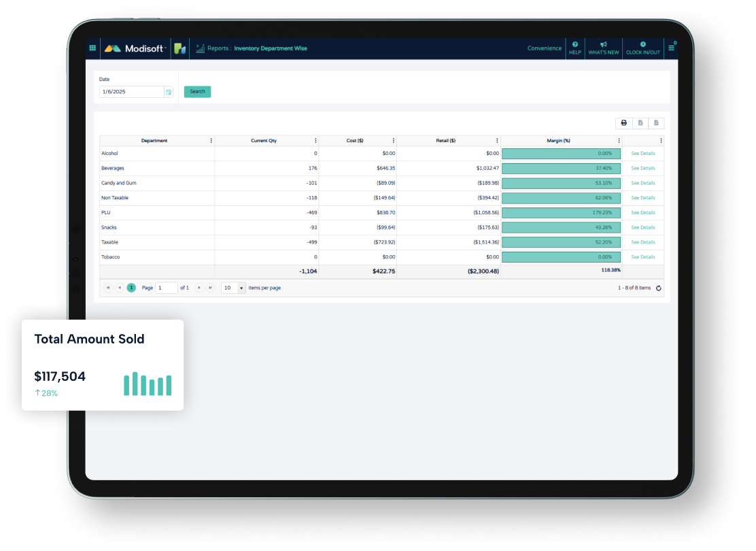Refresh the report data

click(658, 288)
